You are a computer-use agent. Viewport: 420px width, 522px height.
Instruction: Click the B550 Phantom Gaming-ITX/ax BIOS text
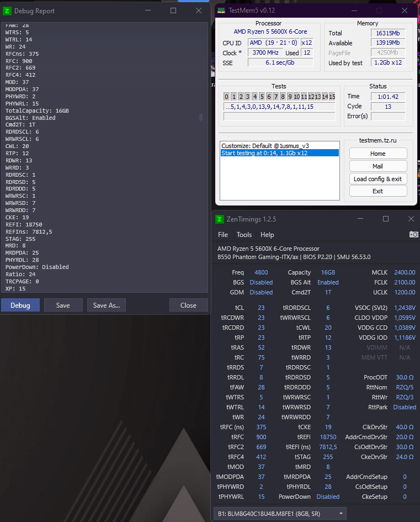pyautogui.click(x=294, y=257)
